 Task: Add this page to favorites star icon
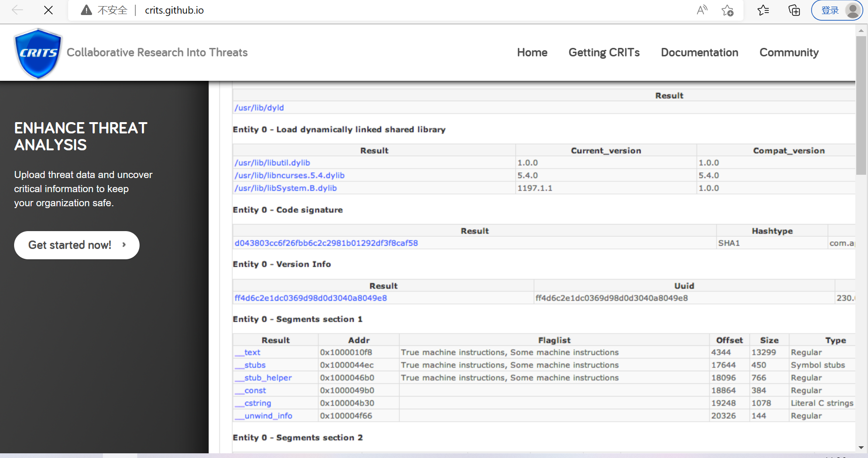tap(727, 10)
